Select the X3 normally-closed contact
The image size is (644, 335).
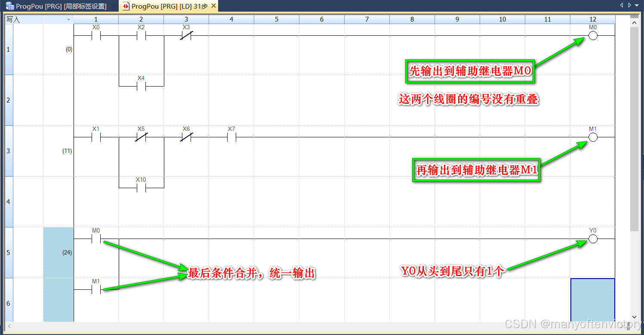[x=186, y=36]
